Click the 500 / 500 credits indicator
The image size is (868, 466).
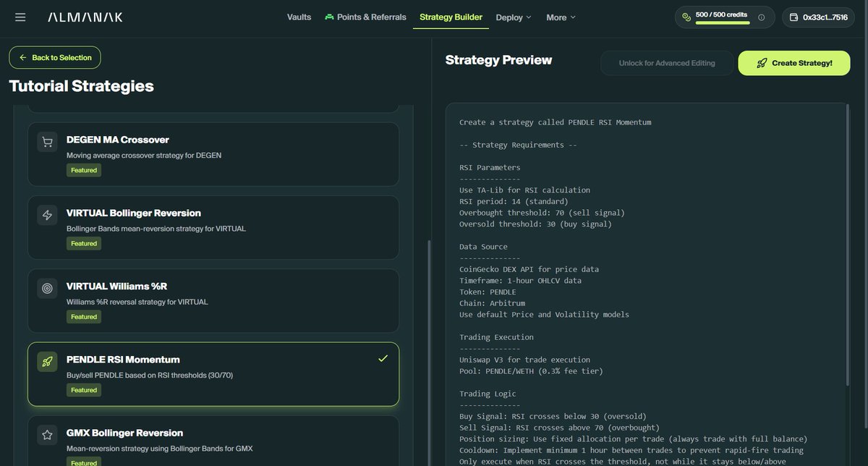point(725,17)
